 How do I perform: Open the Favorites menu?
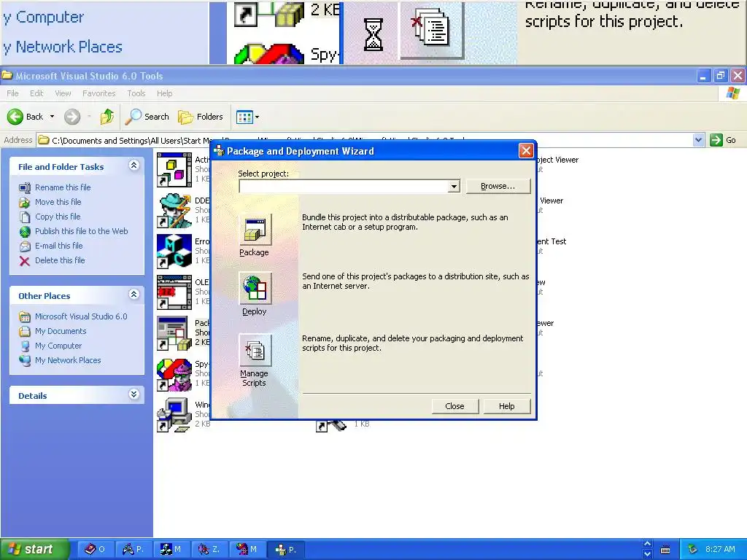point(99,93)
